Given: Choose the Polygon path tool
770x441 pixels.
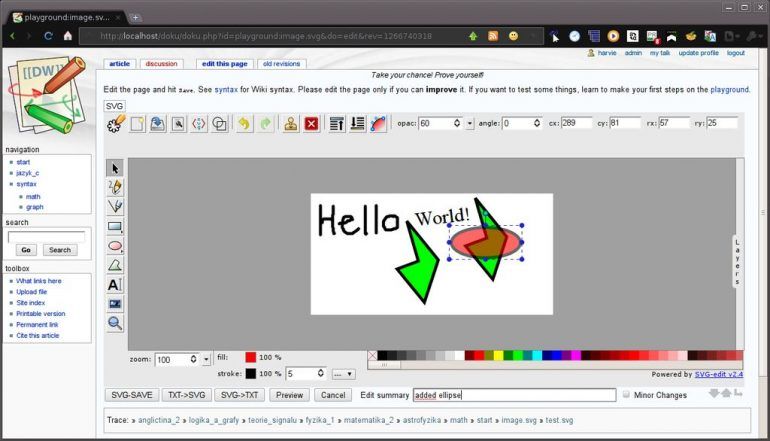Looking at the screenshot, I should [x=115, y=265].
